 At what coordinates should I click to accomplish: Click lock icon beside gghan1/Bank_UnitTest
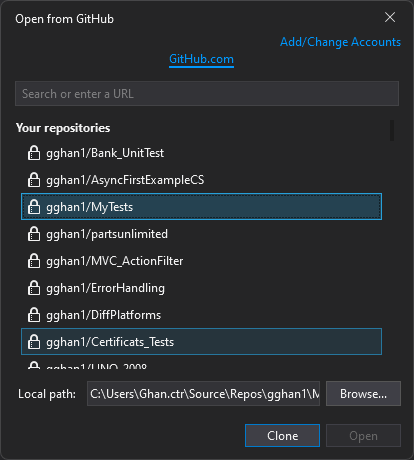coord(34,153)
